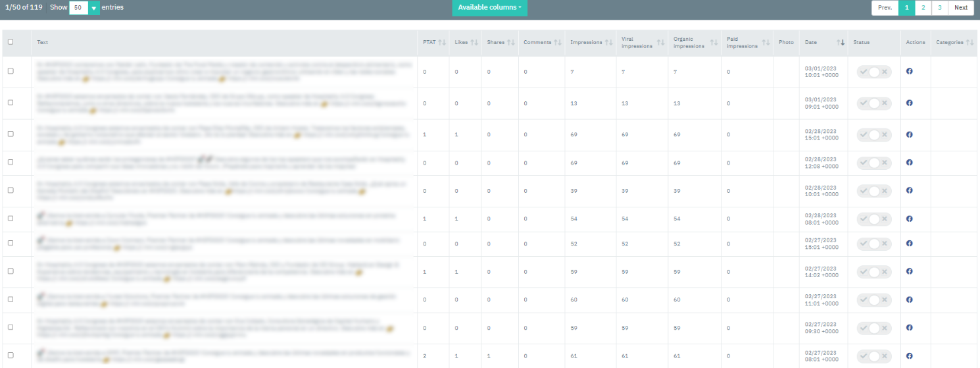Sort table using Shares column arrows
This screenshot has height=368, width=980.
(x=511, y=42)
